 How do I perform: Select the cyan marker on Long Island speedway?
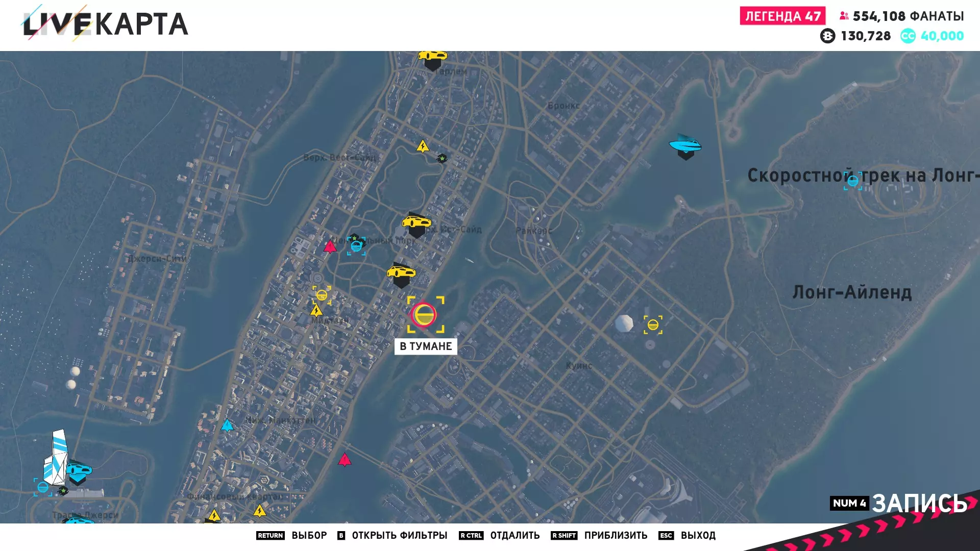click(852, 181)
